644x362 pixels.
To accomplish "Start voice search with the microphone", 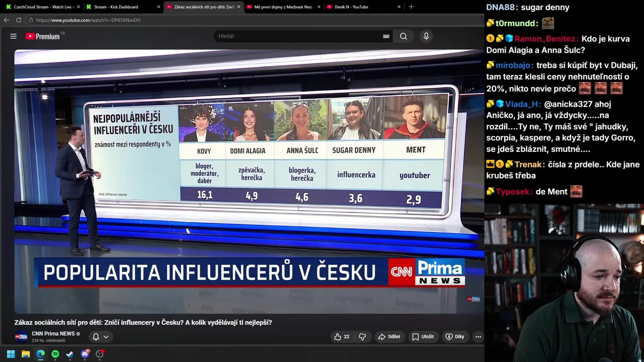I will point(426,36).
